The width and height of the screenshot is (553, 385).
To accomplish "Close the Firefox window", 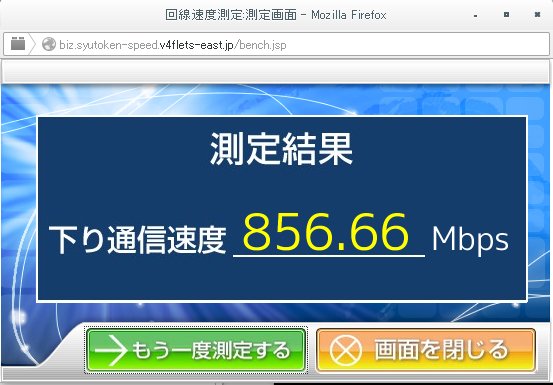I will [537, 14].
